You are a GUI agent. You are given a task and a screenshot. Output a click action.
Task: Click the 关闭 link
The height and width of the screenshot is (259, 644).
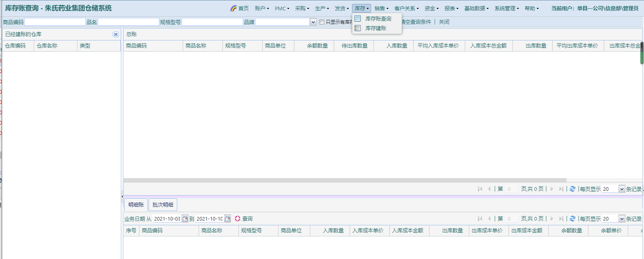pos(444,22)
